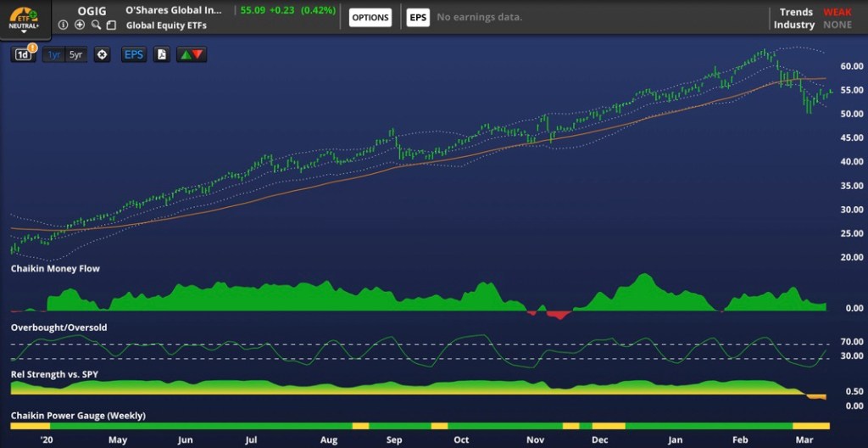Click the Industry NONE rating
The width and height of the screenshot is (868, 448).
(837, 25)
